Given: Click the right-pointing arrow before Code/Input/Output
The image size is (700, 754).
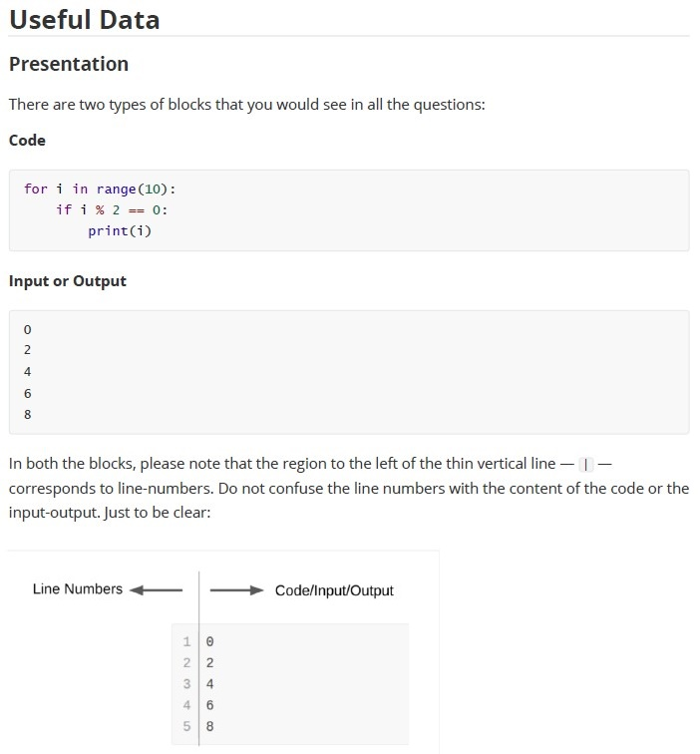Looking at the screenshot, I should click(236, 590).
